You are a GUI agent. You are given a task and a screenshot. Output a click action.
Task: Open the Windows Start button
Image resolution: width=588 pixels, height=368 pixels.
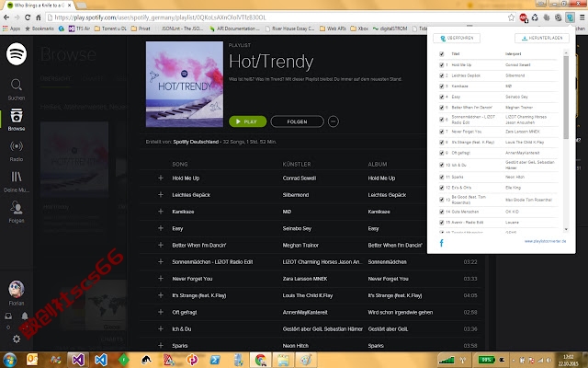click(x=9, y=360)
